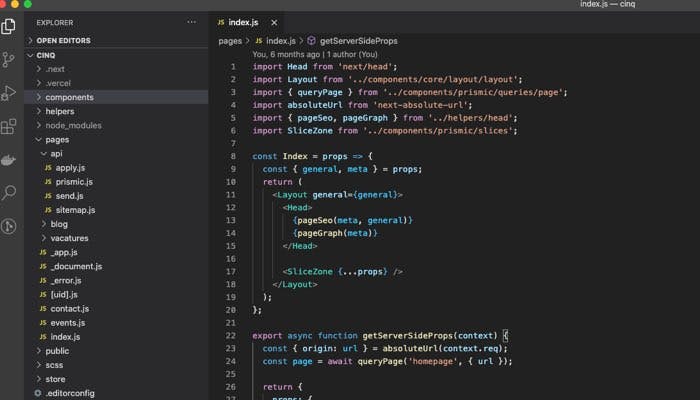Click JS icon of send.js file

[48, 196]
